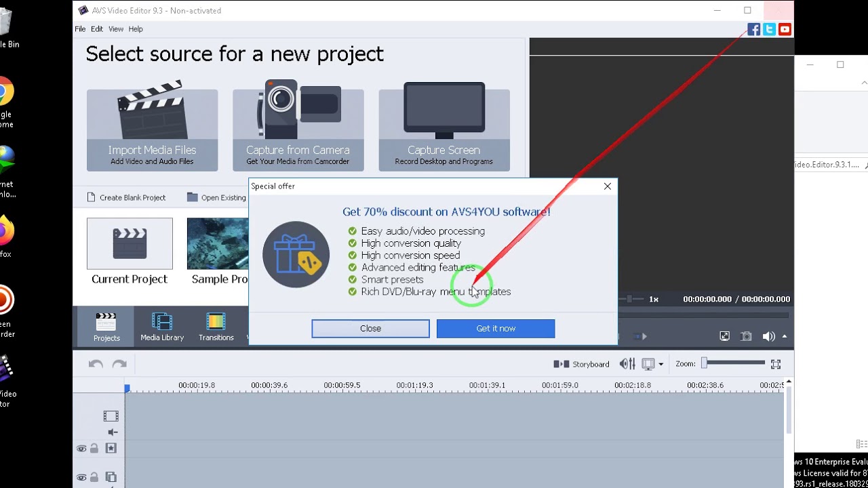
Task: Click the Undo arrow in timeline toolbar
Action: pyautogui.click(x=96, y=364)
